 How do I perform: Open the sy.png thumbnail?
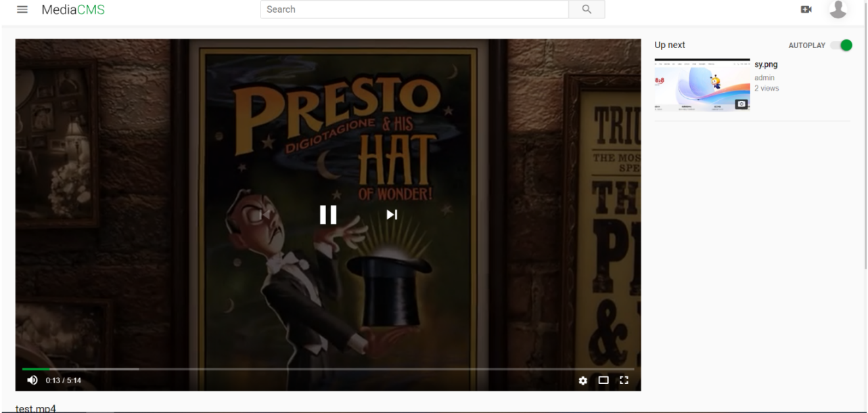click(x=702, y=85)
